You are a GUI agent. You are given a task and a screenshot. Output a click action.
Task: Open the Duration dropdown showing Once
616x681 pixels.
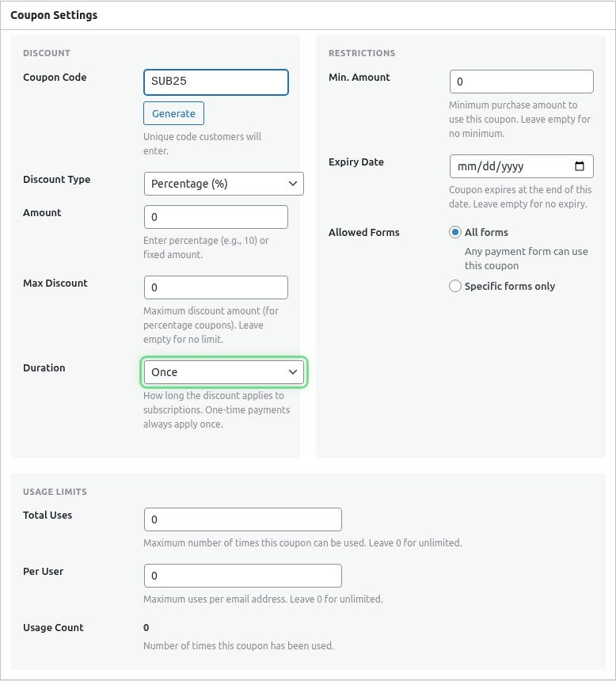[x=223, y=371]
